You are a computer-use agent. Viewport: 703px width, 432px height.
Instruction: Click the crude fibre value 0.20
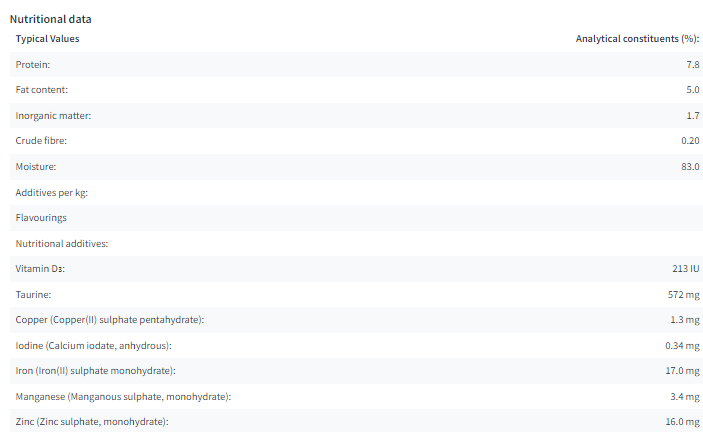point(690,141)
